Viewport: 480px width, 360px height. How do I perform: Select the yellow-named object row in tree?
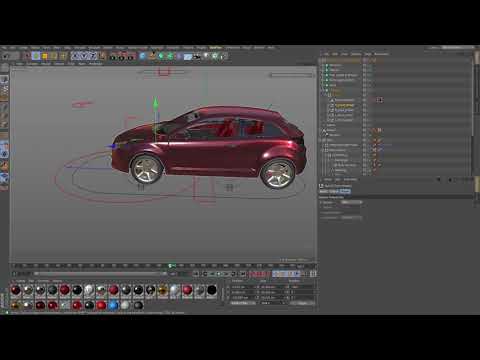click(x=344, y=105)
